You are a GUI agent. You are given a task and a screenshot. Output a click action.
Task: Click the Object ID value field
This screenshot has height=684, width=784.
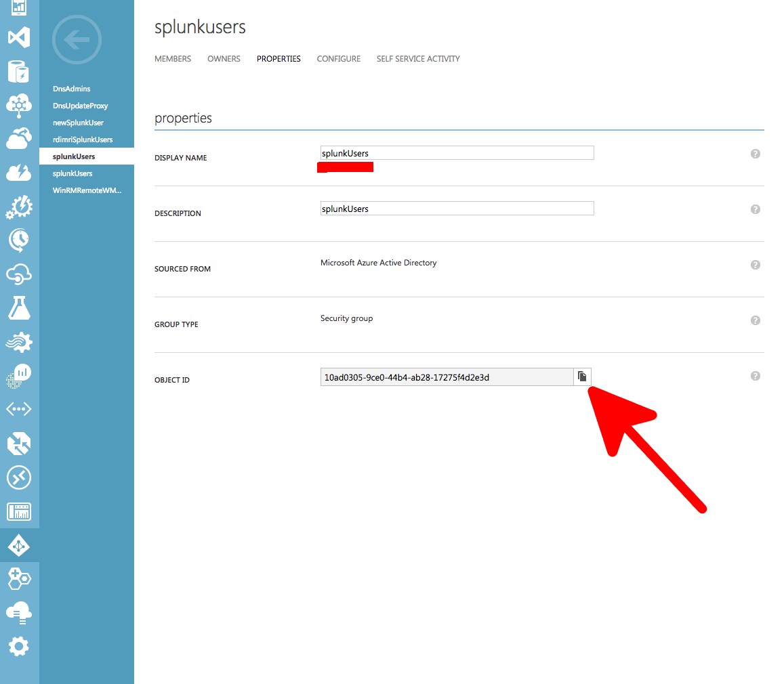[447, 377]
